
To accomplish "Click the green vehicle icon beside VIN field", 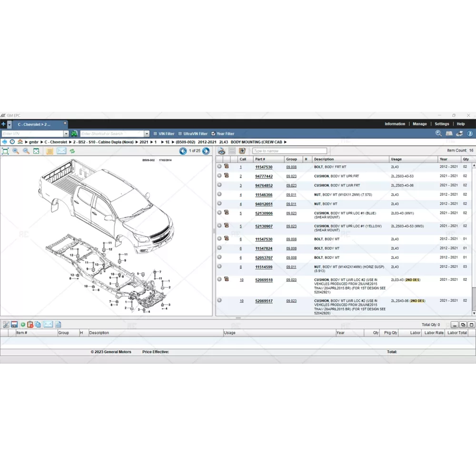I will click(74, 134).
